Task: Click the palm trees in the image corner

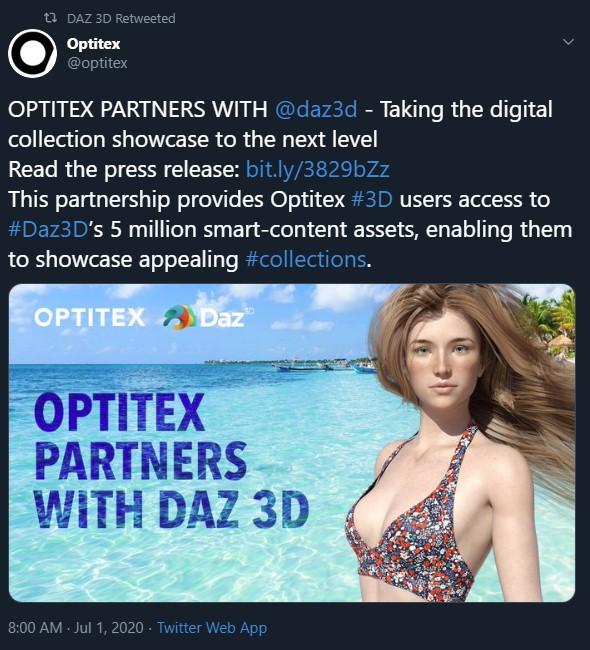Action: point(549,321)
